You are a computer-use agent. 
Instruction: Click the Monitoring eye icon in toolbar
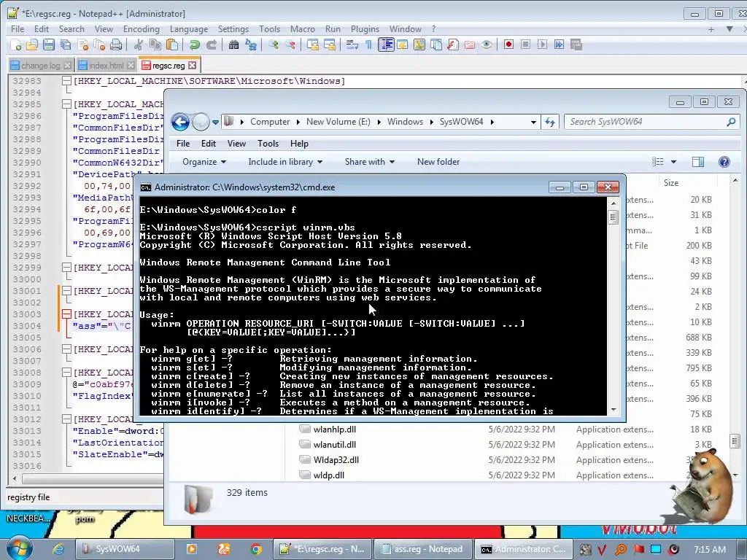click(486, 44)
